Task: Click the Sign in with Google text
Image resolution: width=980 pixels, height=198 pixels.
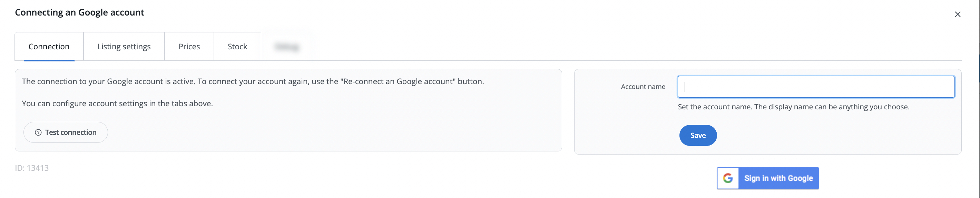Action: 778,178
